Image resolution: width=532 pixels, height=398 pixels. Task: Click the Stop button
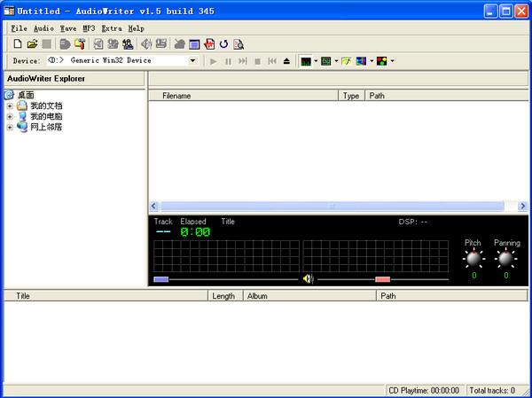click(257, 61)
